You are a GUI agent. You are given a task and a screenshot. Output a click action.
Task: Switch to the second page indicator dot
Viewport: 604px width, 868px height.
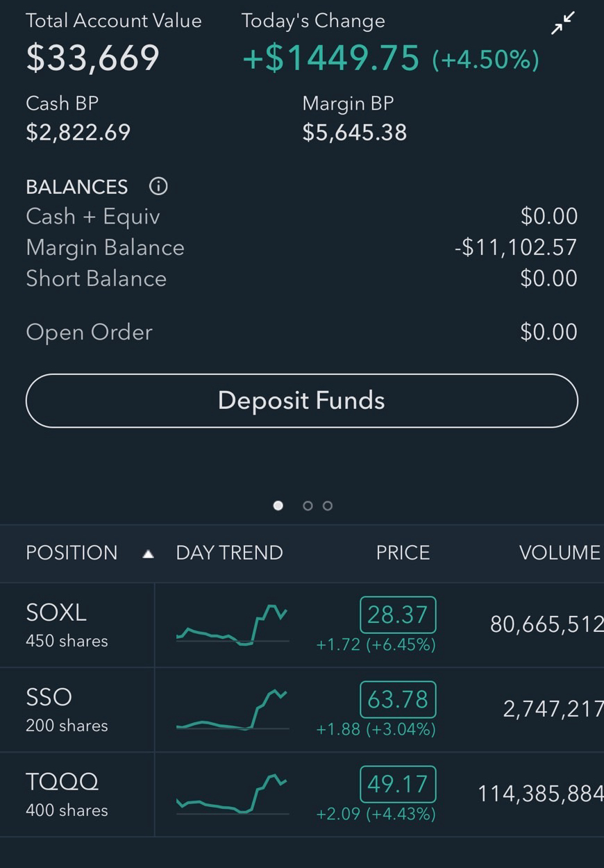pyautogui.click(x=308, y=506)
